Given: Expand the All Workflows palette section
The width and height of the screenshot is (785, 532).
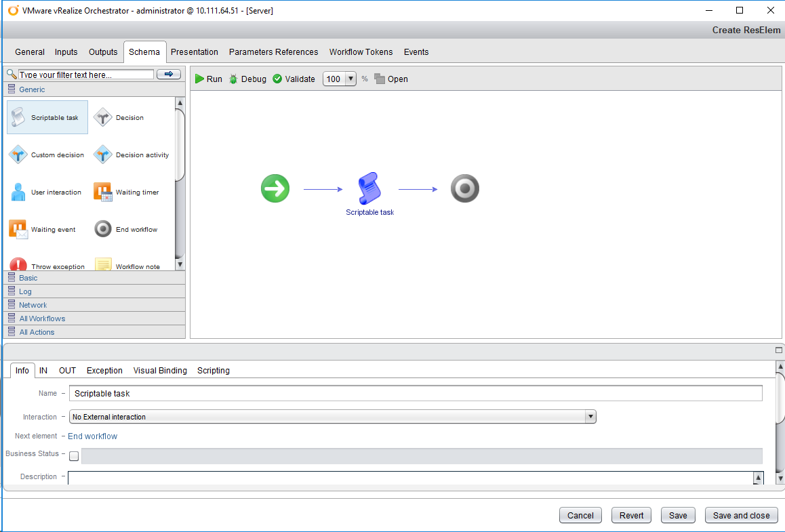Looking at the screenshot, I should point(42,319).
